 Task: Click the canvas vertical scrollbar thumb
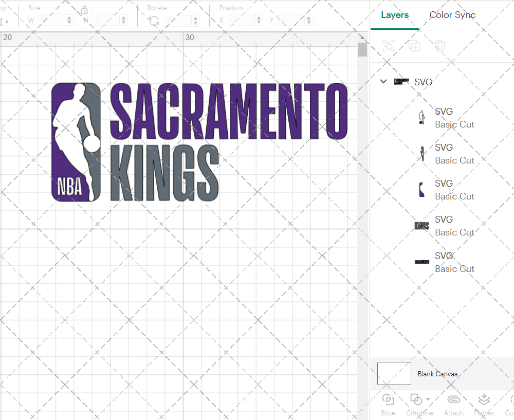(362, 49)
